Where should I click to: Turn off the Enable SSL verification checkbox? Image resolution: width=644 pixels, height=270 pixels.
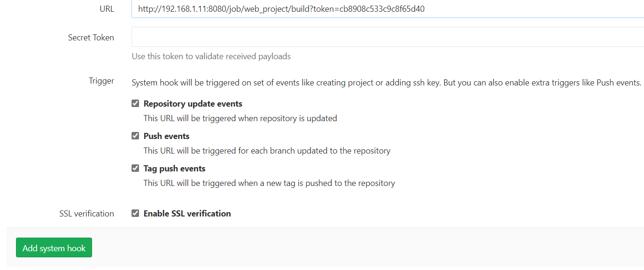pyautogui.click(x=135, y=214)
